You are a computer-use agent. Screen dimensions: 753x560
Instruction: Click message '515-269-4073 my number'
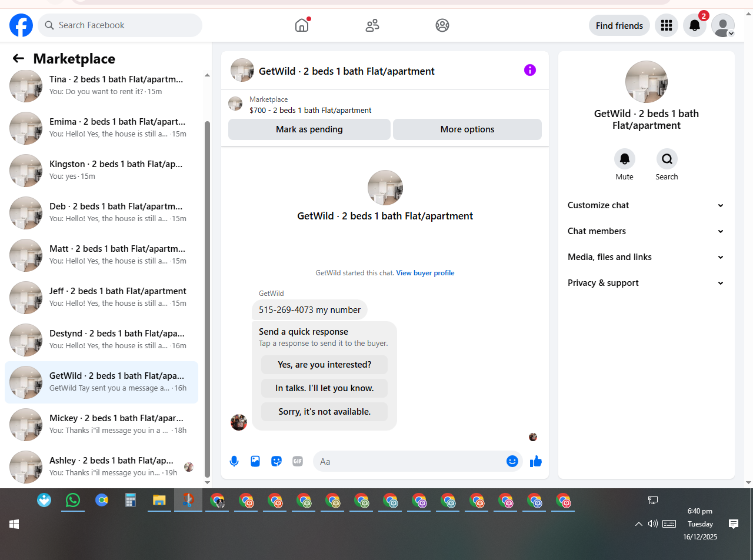[309, 310]
